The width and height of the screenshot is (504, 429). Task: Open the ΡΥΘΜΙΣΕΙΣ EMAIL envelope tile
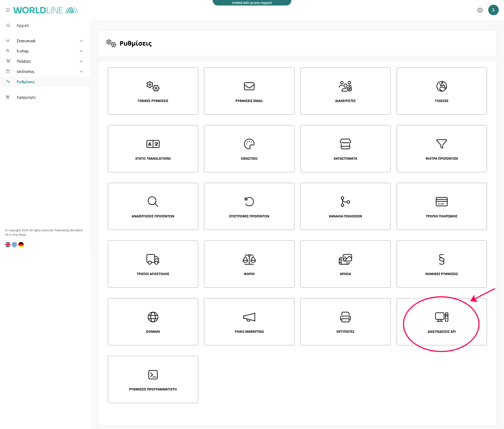coord(249,91)
